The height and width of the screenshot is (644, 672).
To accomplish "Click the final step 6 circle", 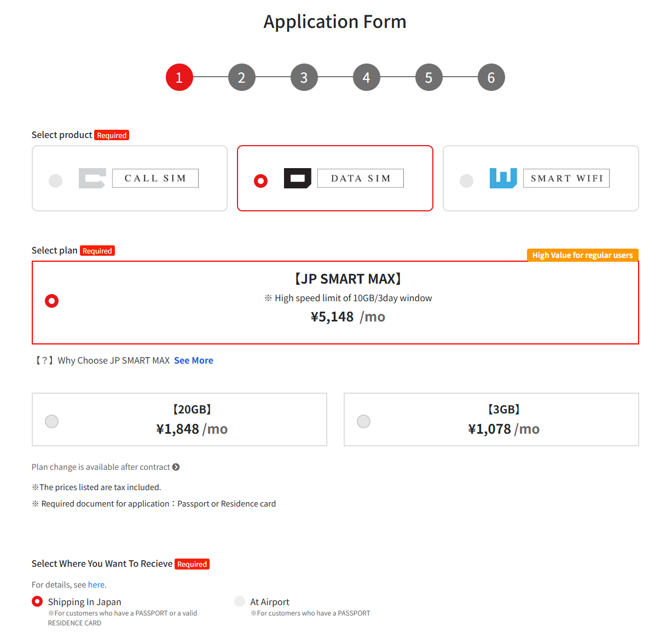I will [x=491, y=78].
